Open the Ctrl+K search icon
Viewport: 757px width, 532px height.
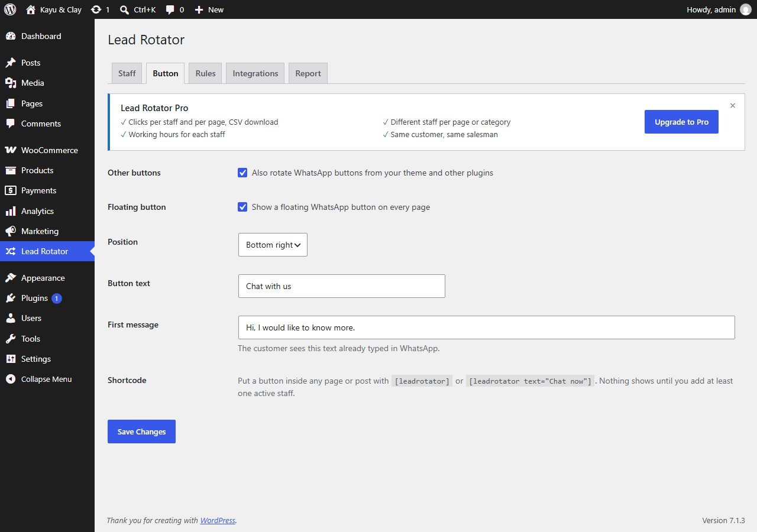124,9
